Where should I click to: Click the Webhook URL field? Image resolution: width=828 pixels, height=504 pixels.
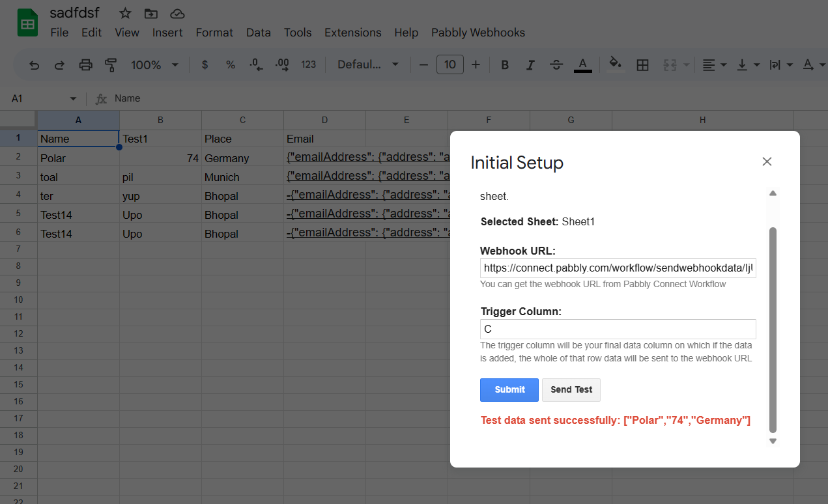click(618, 268)
